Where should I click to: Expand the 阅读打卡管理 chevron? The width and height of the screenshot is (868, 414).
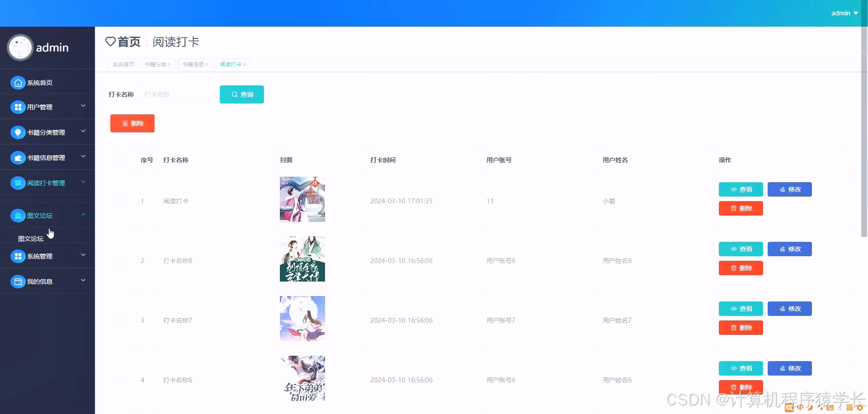[x=83, y=182]
